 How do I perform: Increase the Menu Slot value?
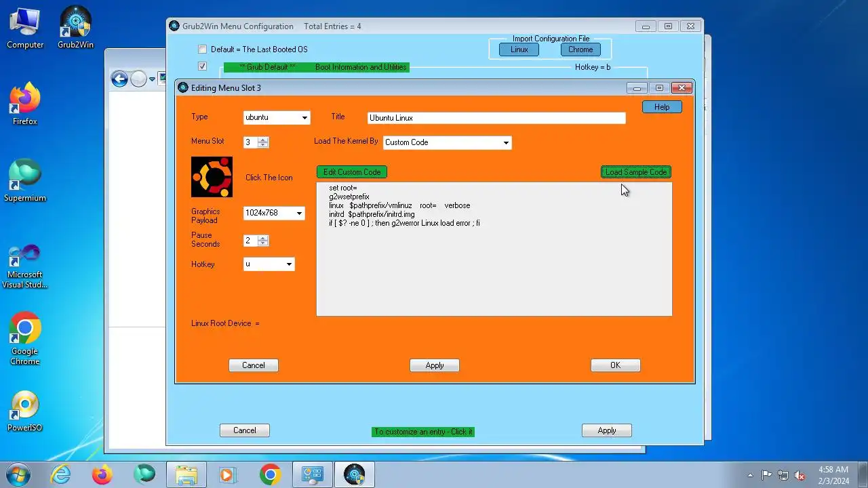[263, 140]
